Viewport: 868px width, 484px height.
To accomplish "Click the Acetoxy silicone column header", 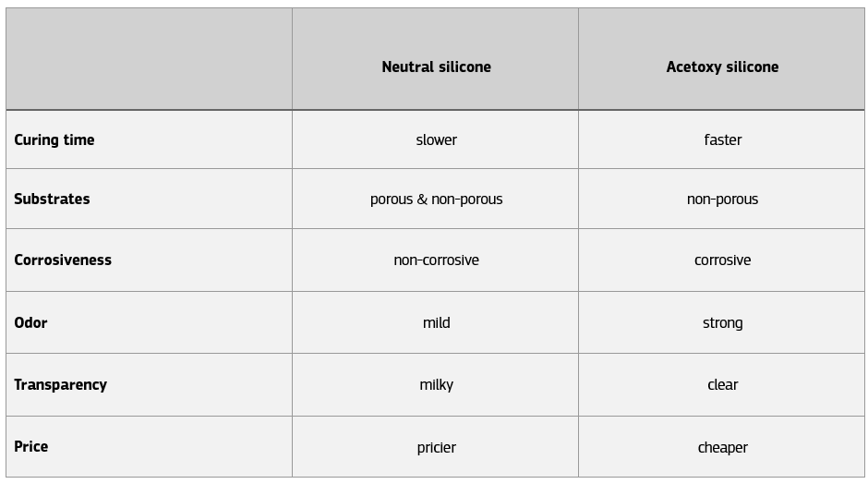I will click(x=722, y=67).
